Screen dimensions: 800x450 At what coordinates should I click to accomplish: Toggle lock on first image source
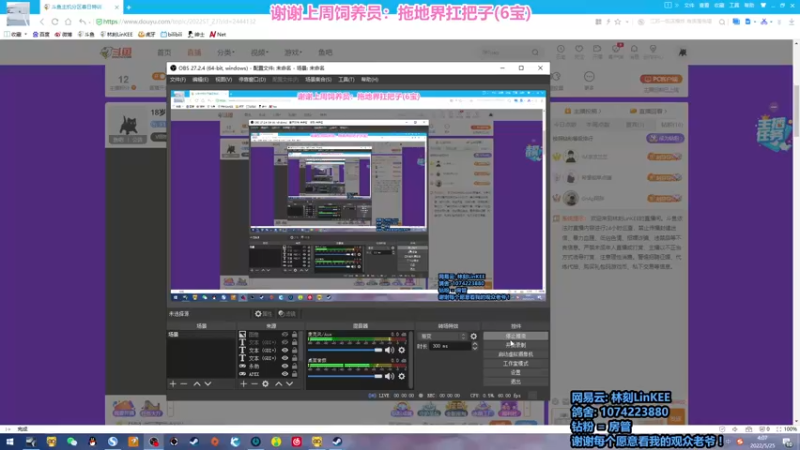[294, 335]
